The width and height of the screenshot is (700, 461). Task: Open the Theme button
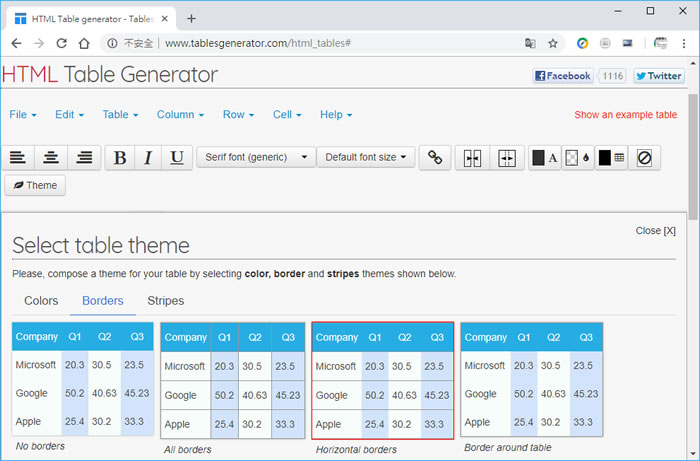(x=35, y=185)
